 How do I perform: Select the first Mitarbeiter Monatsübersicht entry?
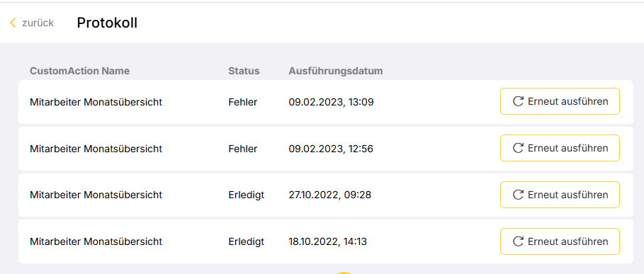tap(96, 102)
